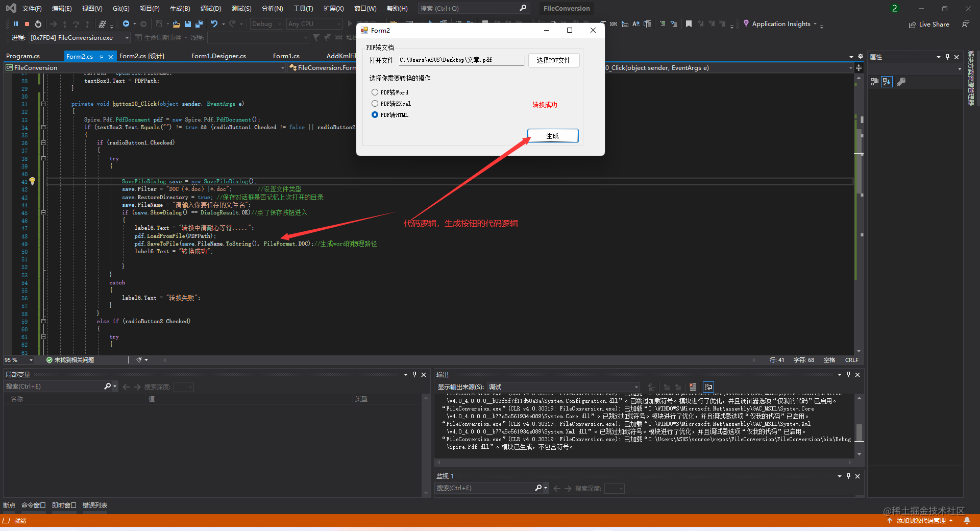Click the lightbulb quick action on line 41
The image size is (980, 531).
(32, 181)
